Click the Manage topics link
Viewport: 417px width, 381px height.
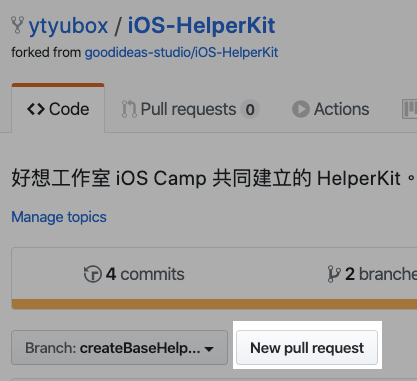59,217
